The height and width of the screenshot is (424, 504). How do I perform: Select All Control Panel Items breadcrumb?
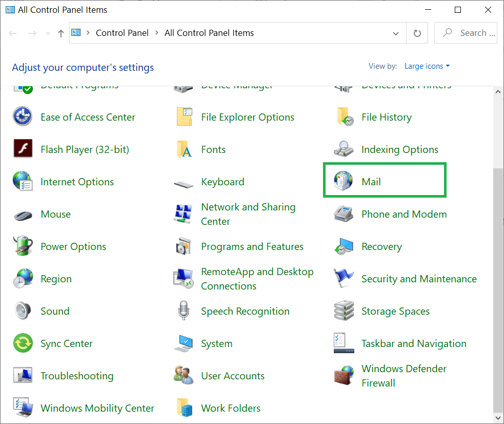click(x=209, y=33)
